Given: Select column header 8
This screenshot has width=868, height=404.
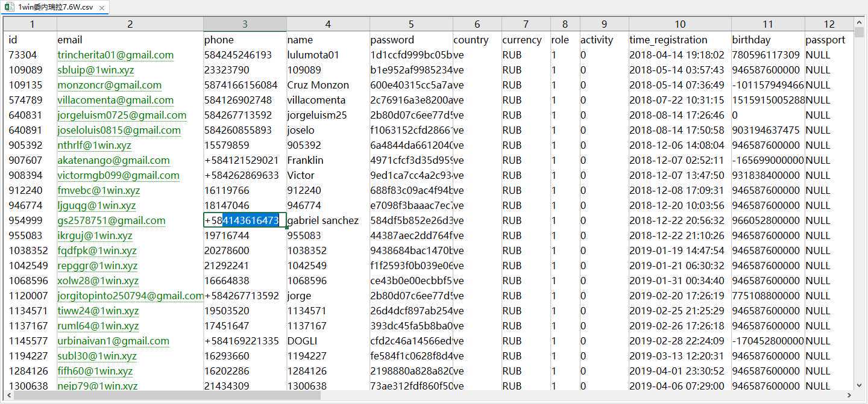Looking at the screenshot, I should click(565, 24).
